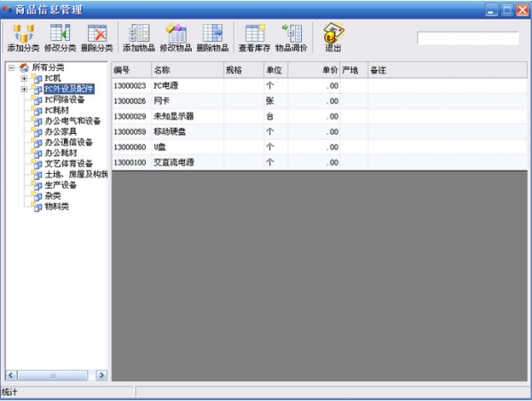
Task: Select the PC外设及配件 category
Action: pyautogui.click(x=69, y=89)
